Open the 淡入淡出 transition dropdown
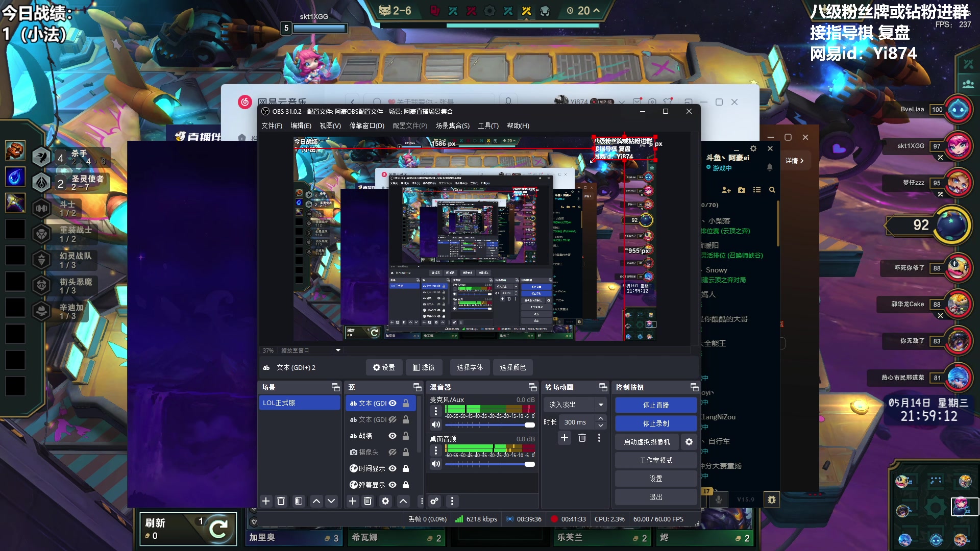The image size is (980, 551). pos(574,405)
